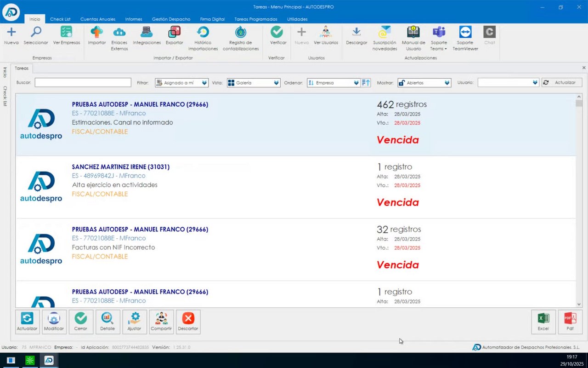Launch Soporte TeamViewer icon
Screen dimensions: 588x368
[x=465, y=32]
